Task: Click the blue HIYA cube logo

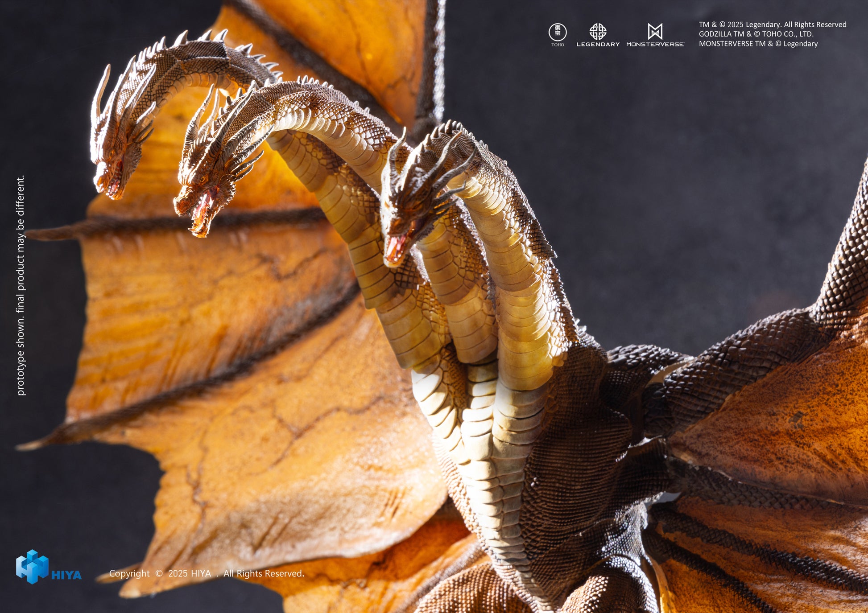Action: click(x=32, y=566)
